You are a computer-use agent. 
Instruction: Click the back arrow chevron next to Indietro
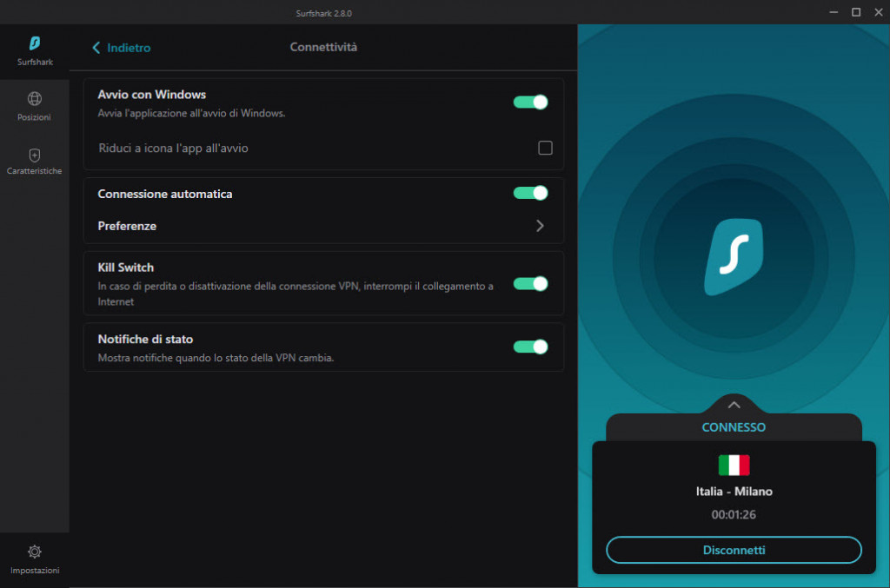tap(96, 48)
